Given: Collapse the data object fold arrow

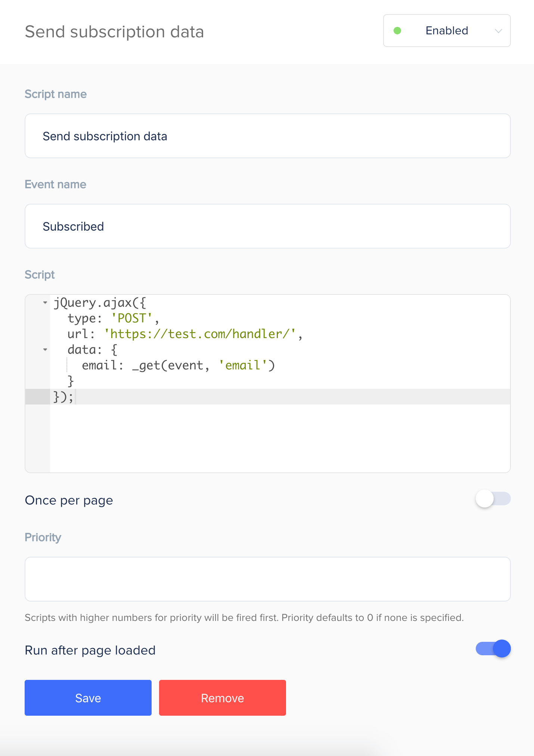Looking at the screenshot, I should pos(45,350).
